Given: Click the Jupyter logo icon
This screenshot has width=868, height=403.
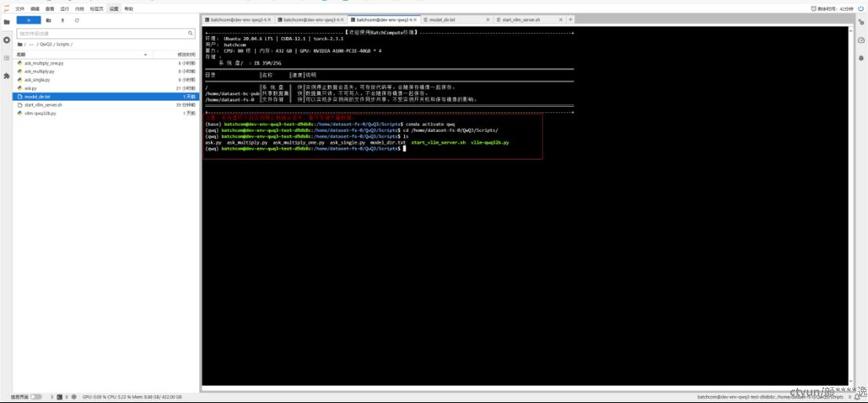Looking at the screenshot, I should click(x=6, y=9).
